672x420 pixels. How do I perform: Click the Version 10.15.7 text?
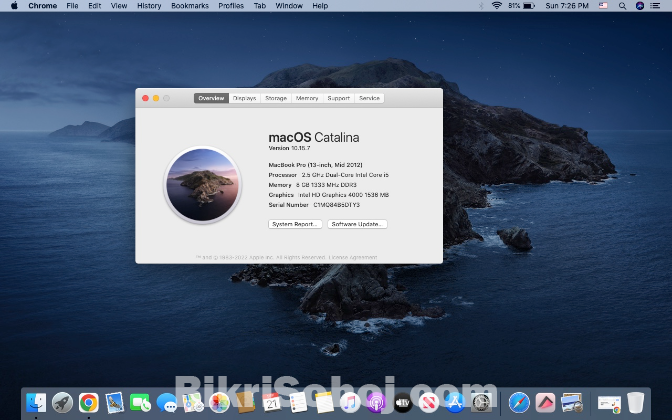tap(289, 148)
